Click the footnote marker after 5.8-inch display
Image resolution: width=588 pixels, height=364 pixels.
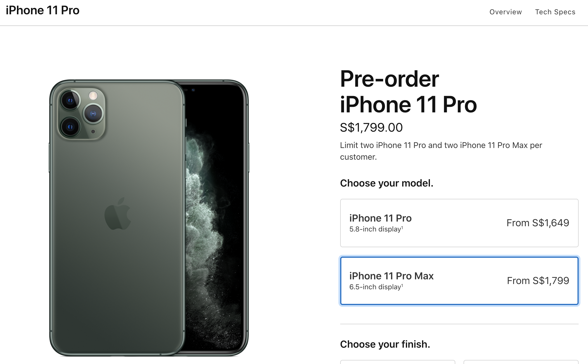(402, 227)
